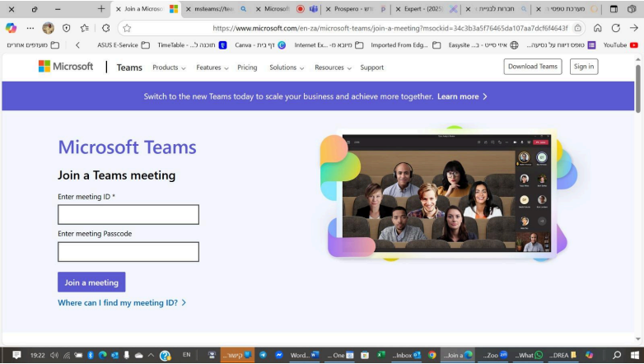Expand the Solutions dropdown menu
This screenshot has width=644, height=364.
click(287, 68)
